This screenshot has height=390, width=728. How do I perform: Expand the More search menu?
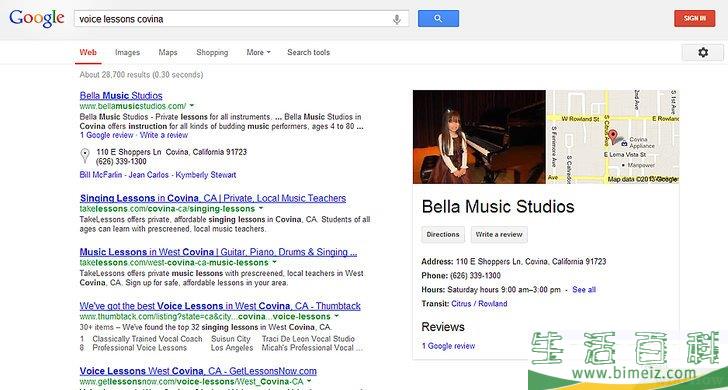pyautogui.click(x=258, y=52)
